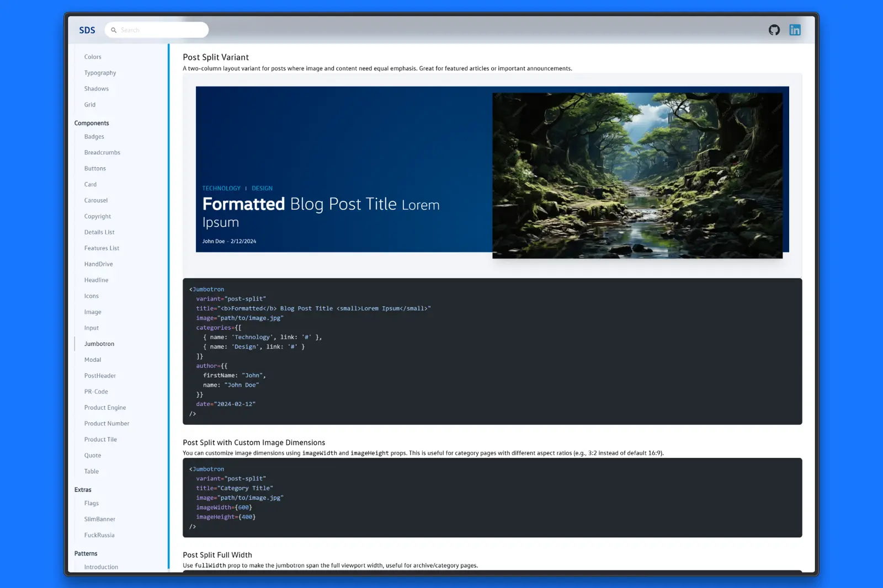Select Typography in the sidebar
The height and width of the screenshot is (588, 883).
point(100,73)
